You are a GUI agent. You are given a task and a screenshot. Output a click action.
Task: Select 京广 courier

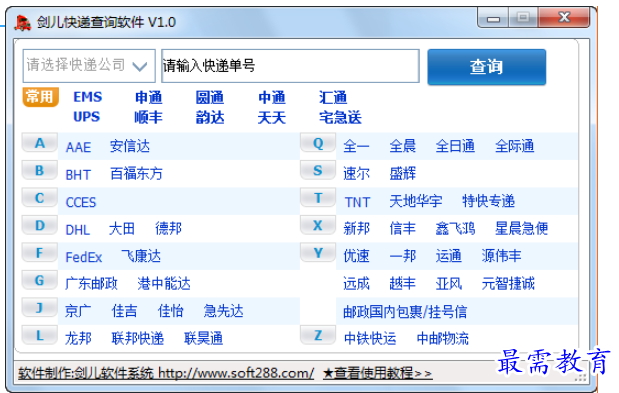tap(78, 311)
